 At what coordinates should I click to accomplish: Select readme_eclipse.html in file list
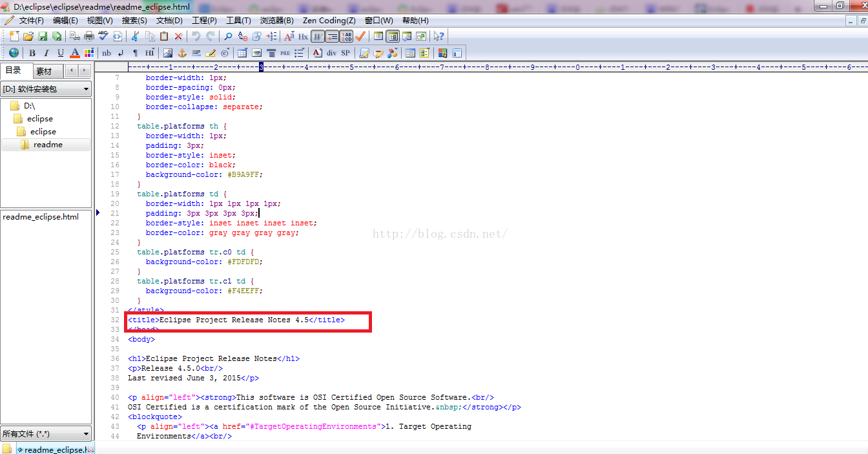pos(41,216)
